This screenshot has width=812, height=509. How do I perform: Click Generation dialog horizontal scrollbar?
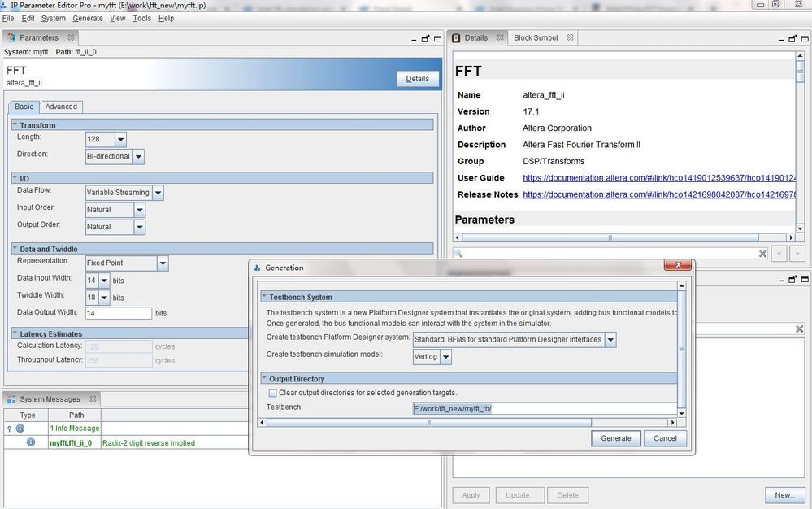pyautogui.click(x=428, y=423)
